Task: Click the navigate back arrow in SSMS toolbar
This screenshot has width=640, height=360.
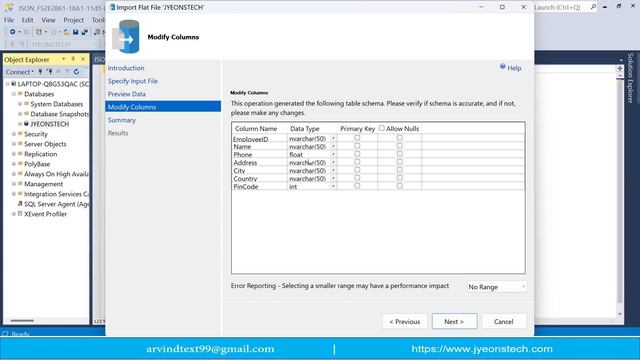Action: click(13, 32)
